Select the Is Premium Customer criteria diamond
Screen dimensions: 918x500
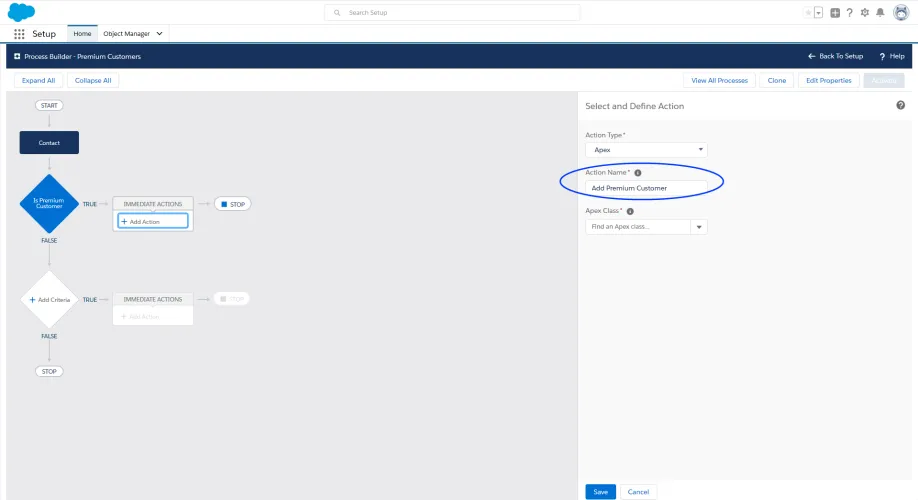(x=49, y=203)
